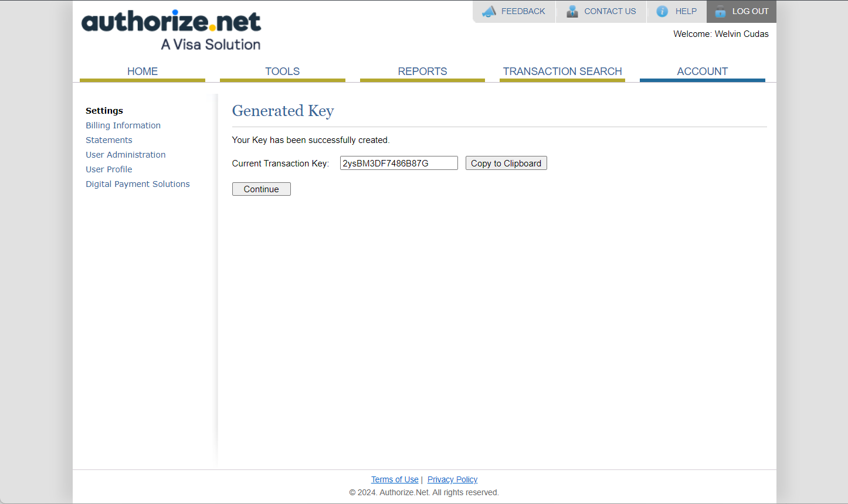Open Statements in the sidebar

pos(109,140)
